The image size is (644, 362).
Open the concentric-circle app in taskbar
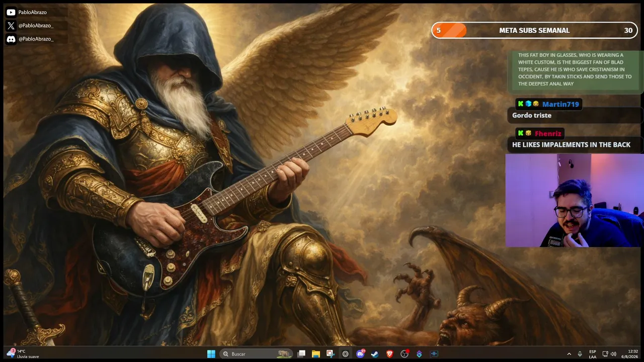345,354
